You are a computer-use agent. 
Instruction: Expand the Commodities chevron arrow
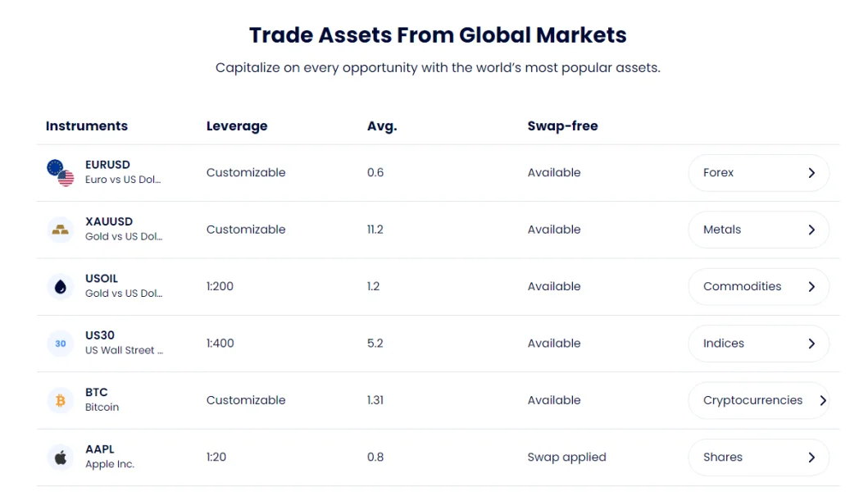(x=811, y=287)
